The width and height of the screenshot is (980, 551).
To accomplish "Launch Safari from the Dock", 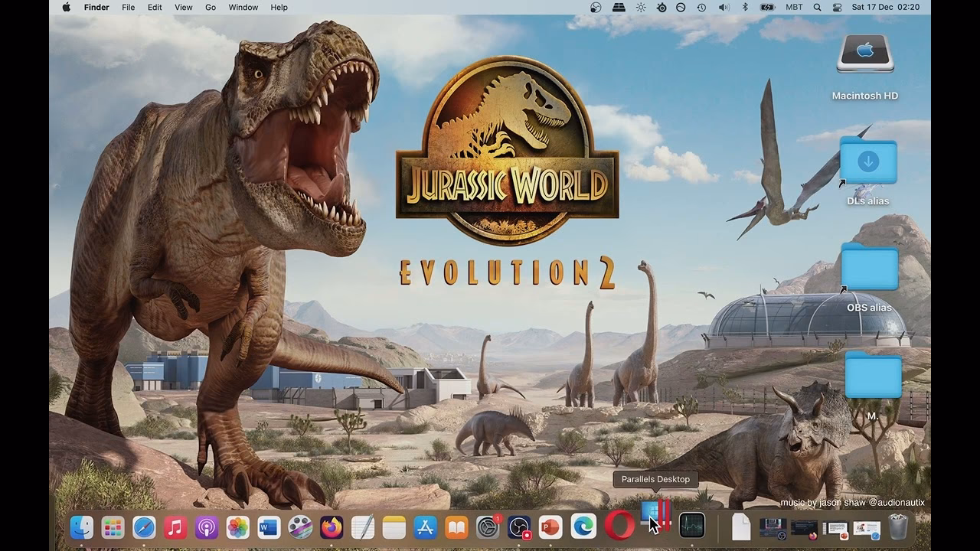I will pos(144,527).
